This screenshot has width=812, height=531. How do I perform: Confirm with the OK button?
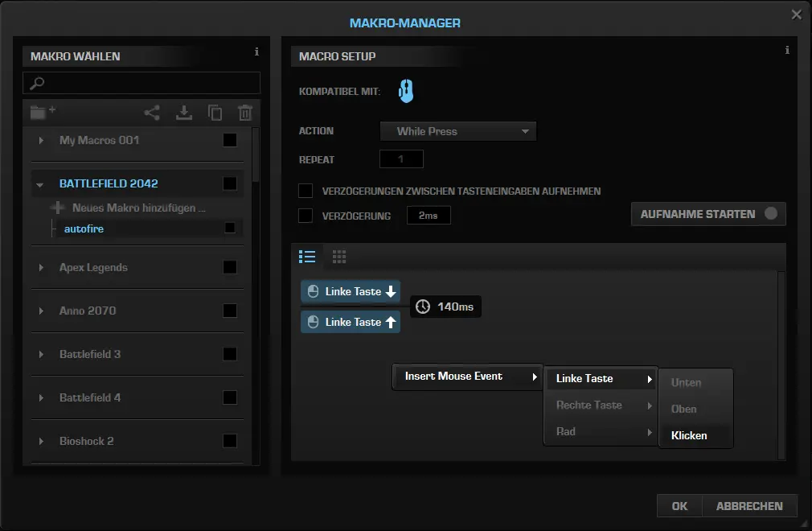pos(679,506)
